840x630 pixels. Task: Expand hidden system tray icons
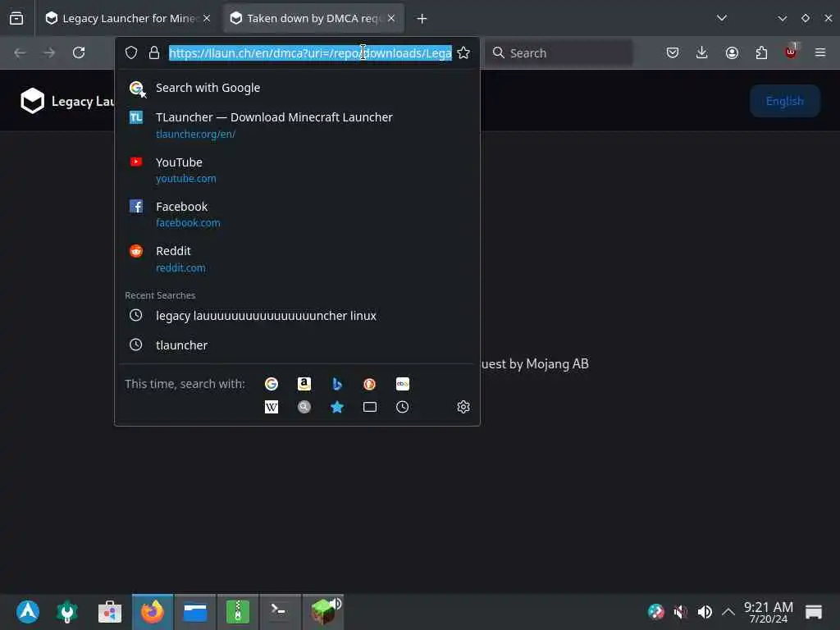pos(728,611)
